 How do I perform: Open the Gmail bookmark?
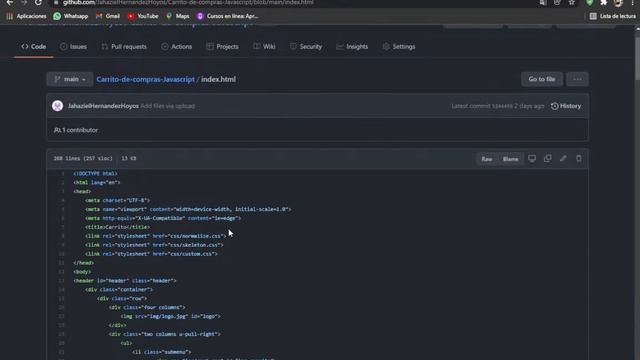point(108,16)
